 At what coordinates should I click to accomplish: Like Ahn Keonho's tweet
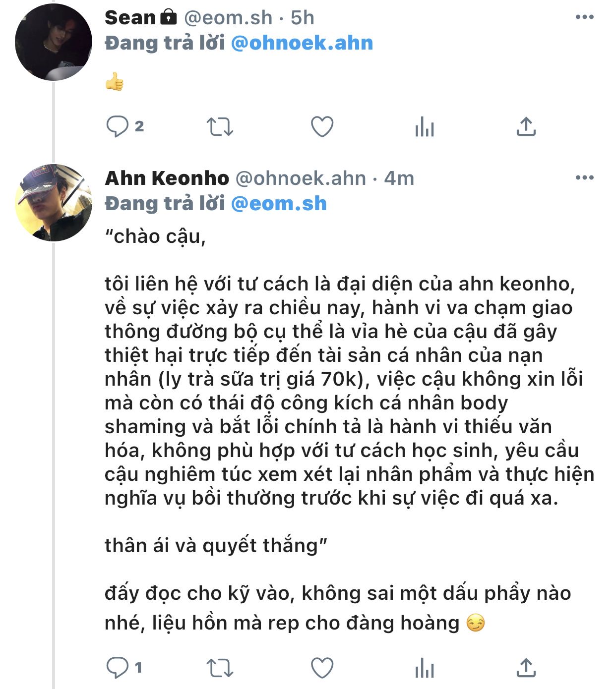click(322, 668)
